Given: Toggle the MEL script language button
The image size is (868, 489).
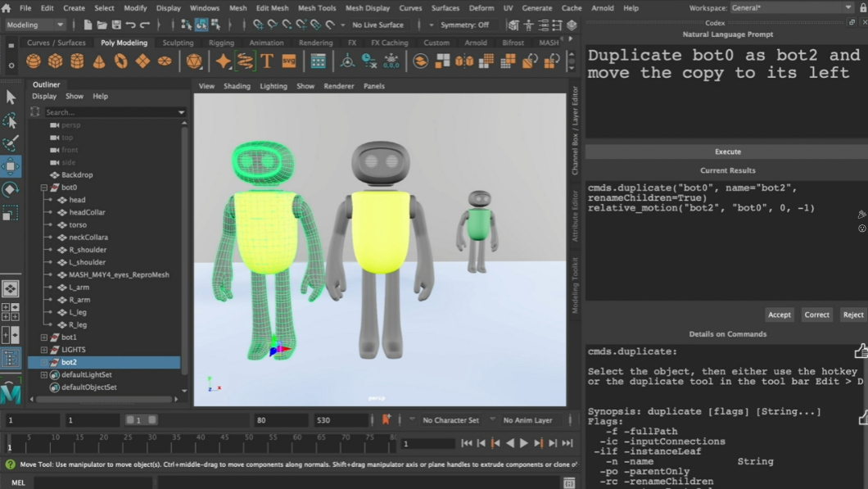Looking at the screenshot, I should [18, 482].
